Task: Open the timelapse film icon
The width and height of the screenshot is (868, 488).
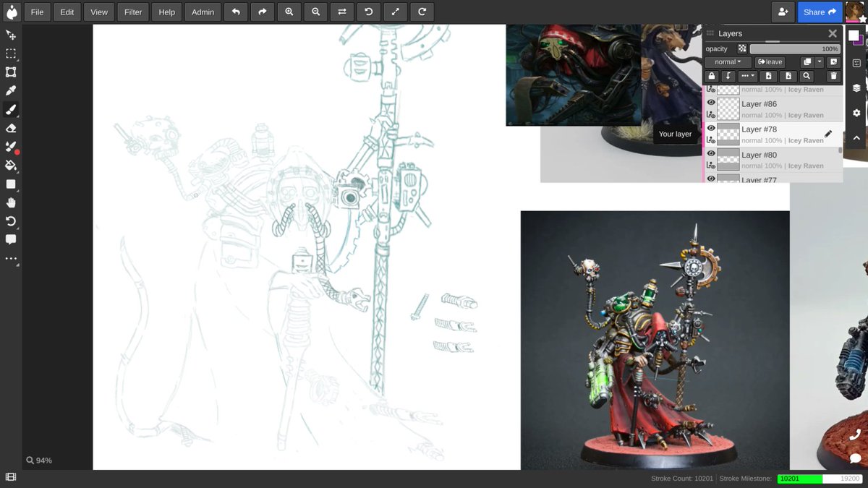Action: pyautogui.click(x=11, y=477)
